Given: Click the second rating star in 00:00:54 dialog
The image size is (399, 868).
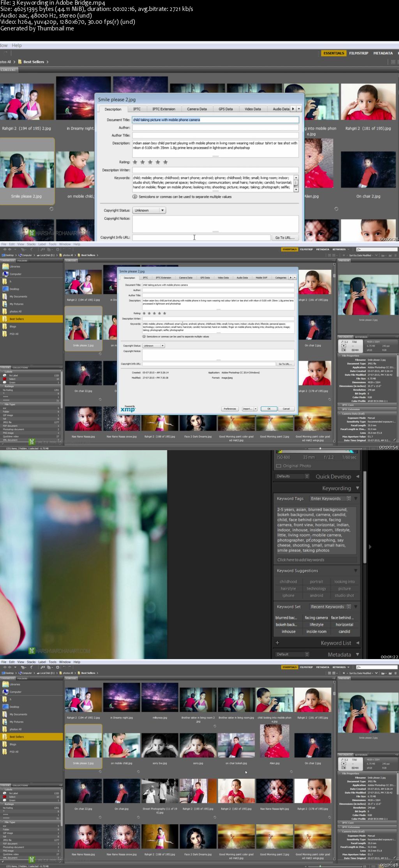Looking at the screenshot, I should pos(149,313).
